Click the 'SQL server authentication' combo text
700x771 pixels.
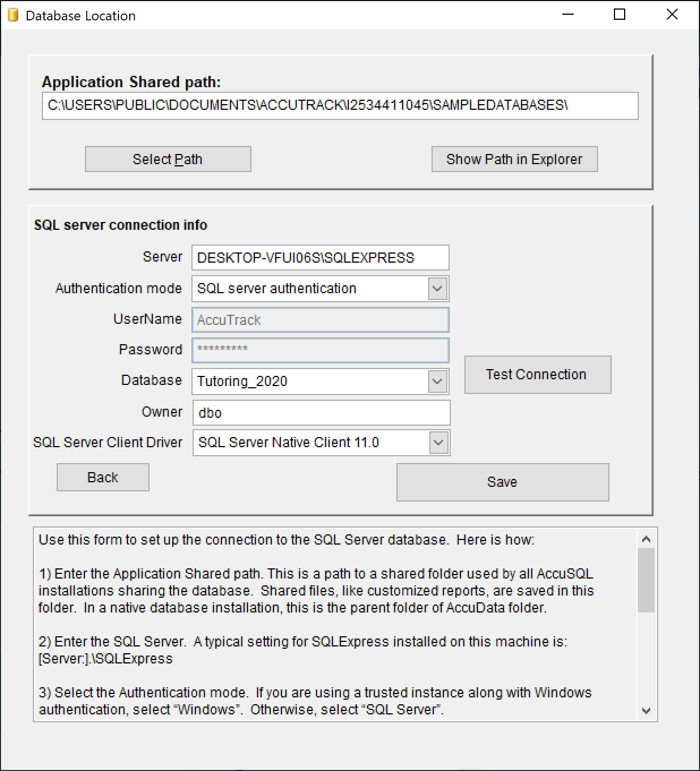[x=276, y=288]
